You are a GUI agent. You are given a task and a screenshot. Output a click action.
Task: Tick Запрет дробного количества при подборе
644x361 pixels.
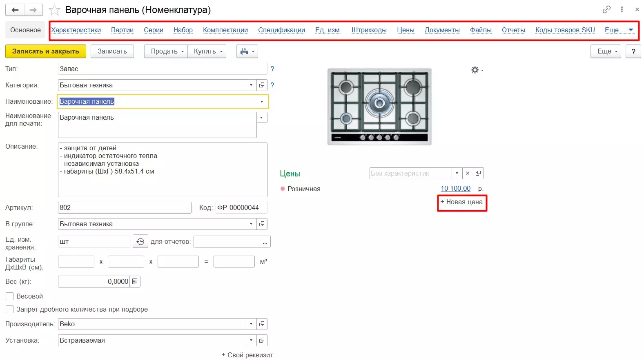10,310
